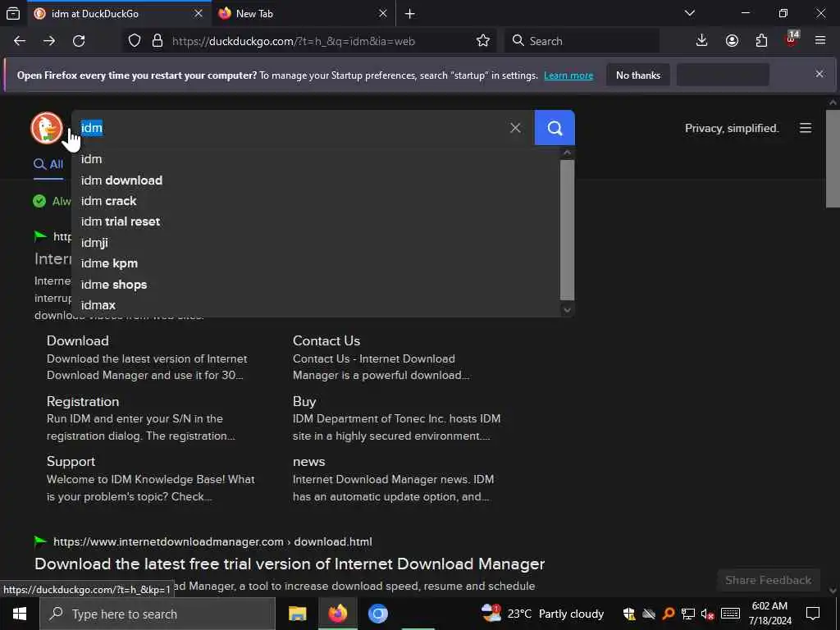Image resolution: width=840 pixels, height=630 pixels.
Task: Dismiss the startup notification bar
Action: click(819, 74)
